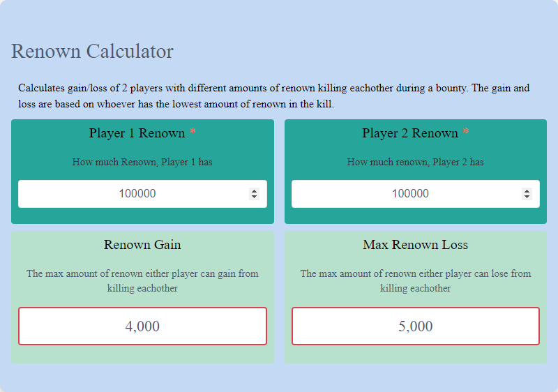Click the Renown Gain description text
Viewport: 558px width, 392px height.
click(x=142, y=280)
